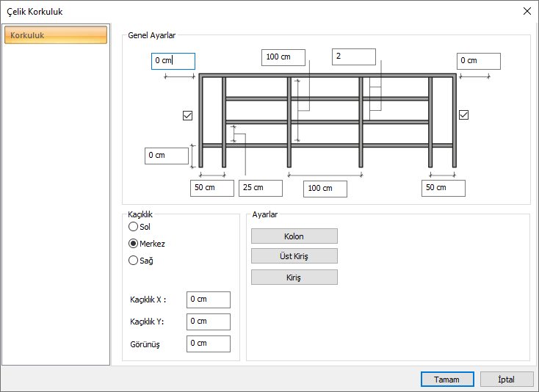Focus the Kaçıklık Y input field
Image resolution: width=539 pixels, height=392 pixels.
(x=208, y=322)
